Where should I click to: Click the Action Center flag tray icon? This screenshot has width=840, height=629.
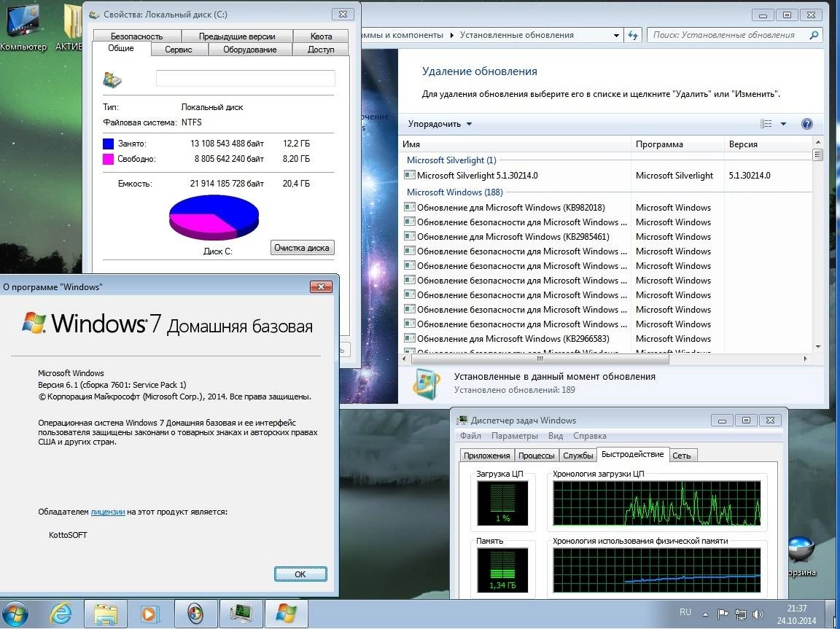coord(722,614)
